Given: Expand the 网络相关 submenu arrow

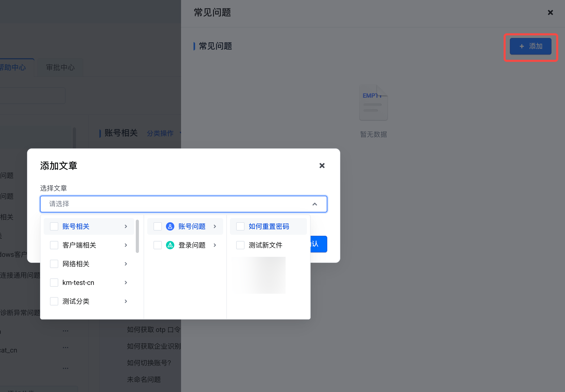Looking at the screenshot, I should (126, 264).
